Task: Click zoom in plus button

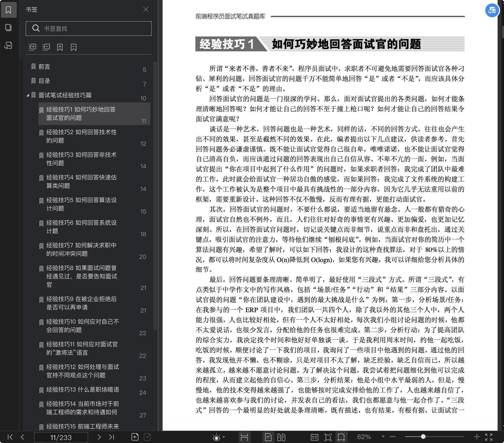Action: tap(477, 437)
